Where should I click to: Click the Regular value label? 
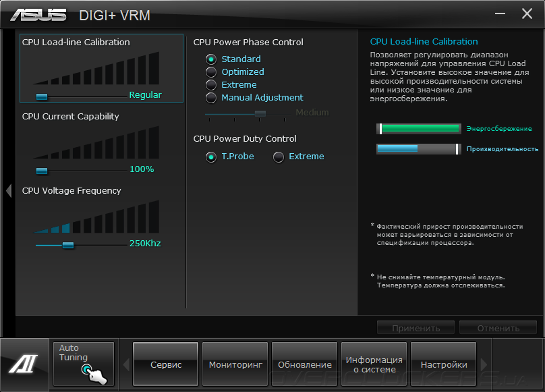click(145, 95)
